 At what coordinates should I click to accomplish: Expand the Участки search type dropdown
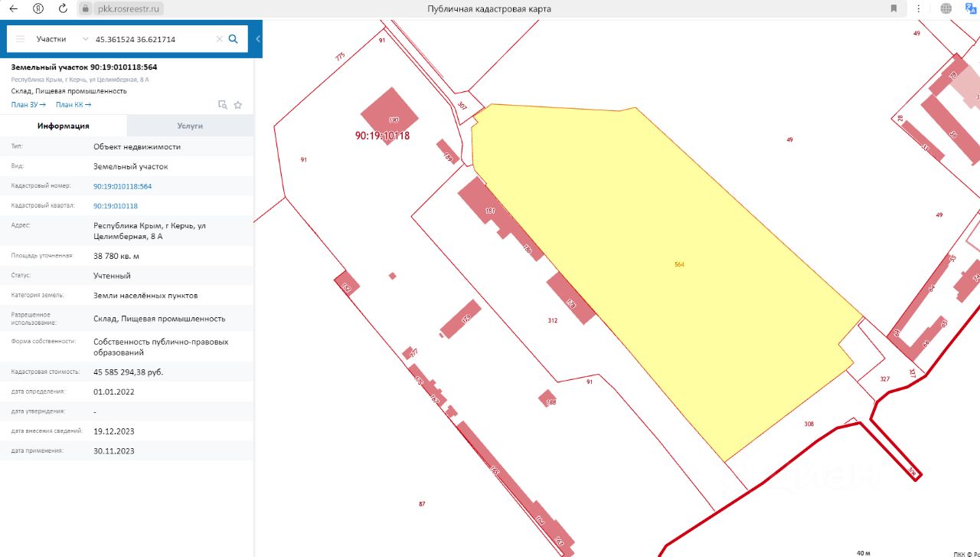click(x=85, y=39)
